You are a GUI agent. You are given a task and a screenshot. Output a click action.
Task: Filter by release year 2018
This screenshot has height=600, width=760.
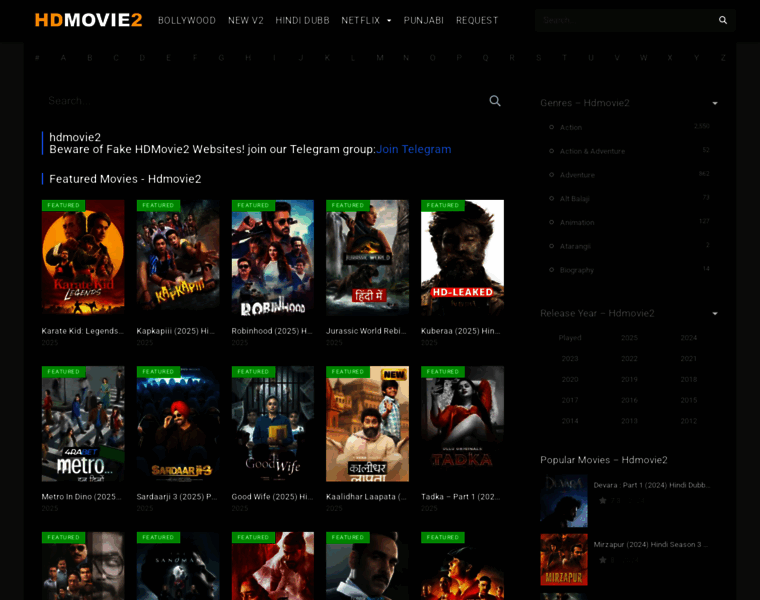click(688, 379)
